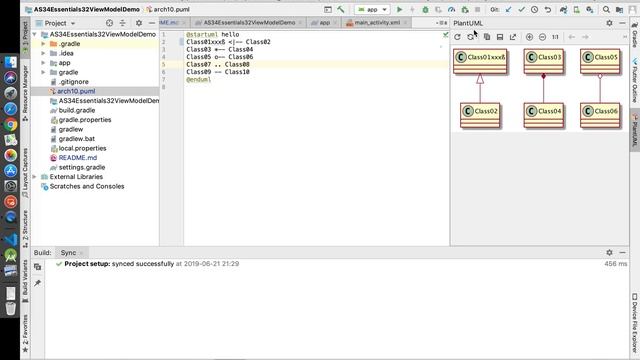Open Chrome from the Dock
The width and height of the screenshot is (640, 360).
(x=11, y=124)
